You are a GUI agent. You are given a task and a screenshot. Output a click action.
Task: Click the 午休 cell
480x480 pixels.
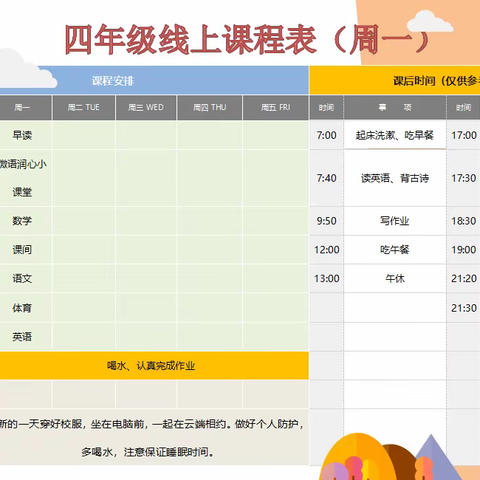click(x=395, y=278)
